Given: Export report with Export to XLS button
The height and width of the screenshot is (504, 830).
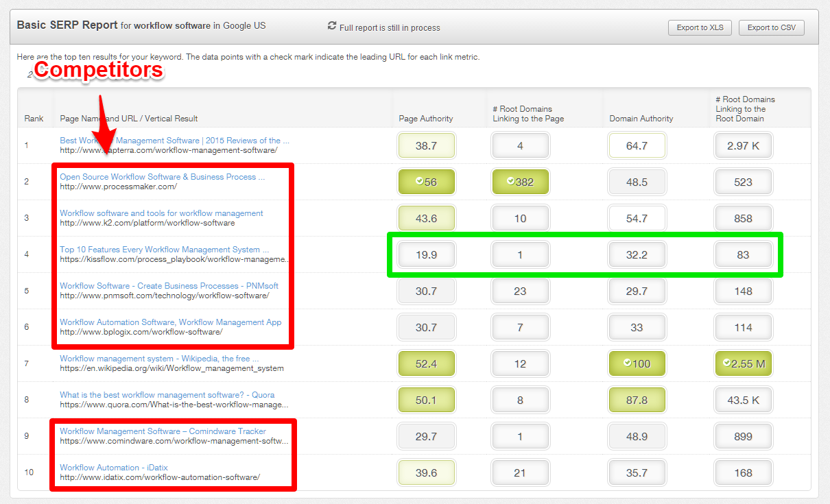Looking at the screenshot, I should point(700,28).
